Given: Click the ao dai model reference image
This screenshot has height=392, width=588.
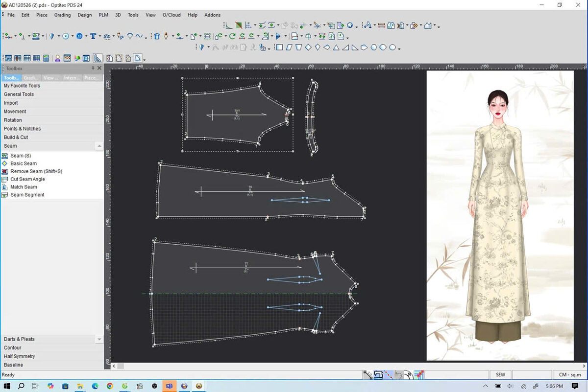Looking at the screenshot, I should [500, 215].
